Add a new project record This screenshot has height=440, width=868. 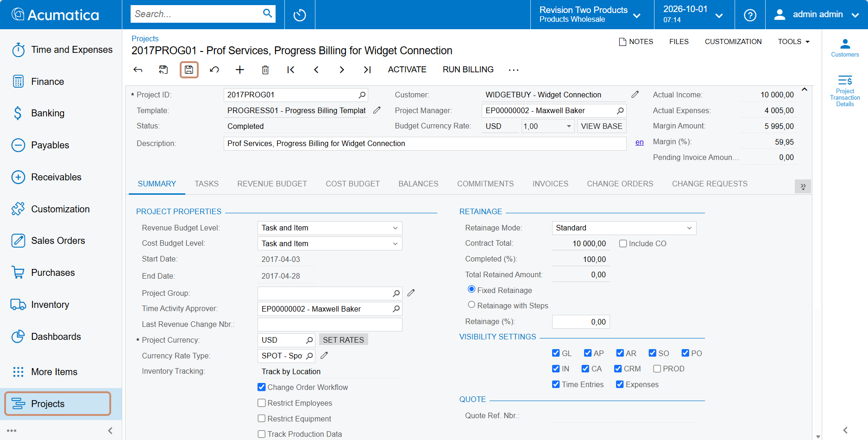click(240, 70)
